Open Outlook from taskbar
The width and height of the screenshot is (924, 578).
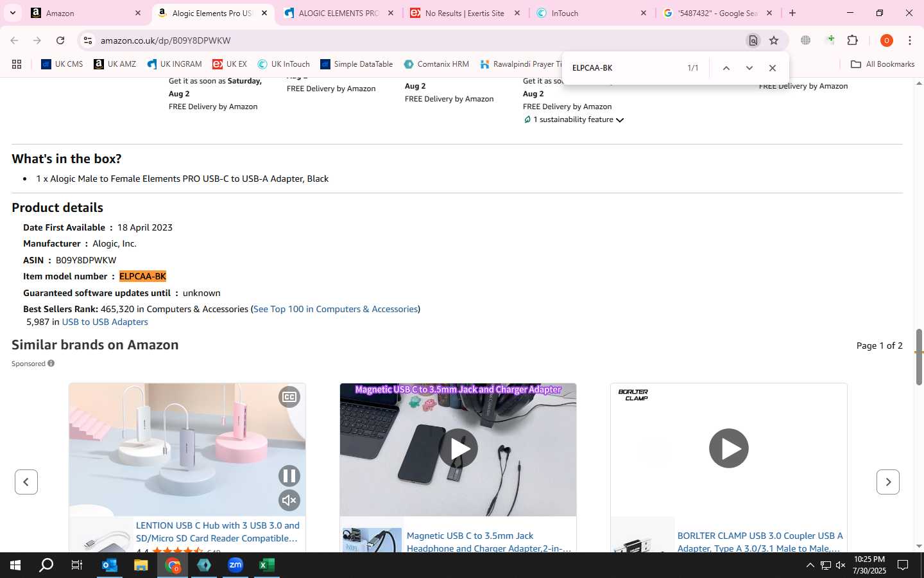(109, 565)
